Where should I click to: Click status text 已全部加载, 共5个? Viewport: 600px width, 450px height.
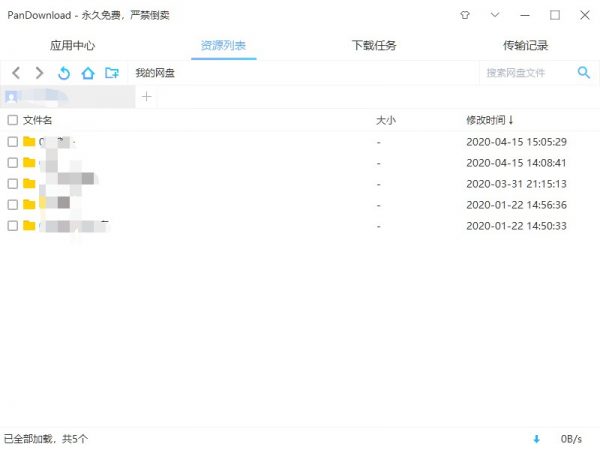pyautogui.click(x=46, y=439)
